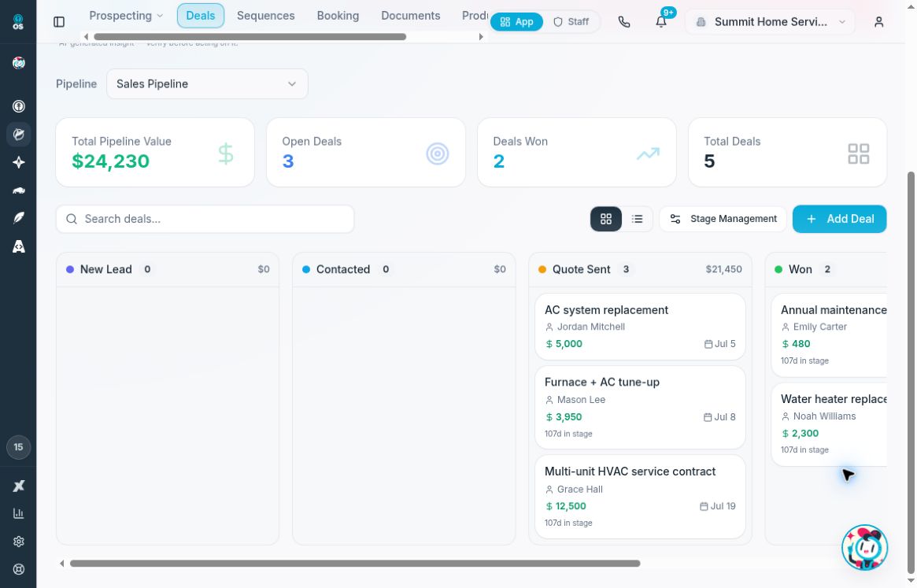
Task: Switch to board view
Action: tap(606, 219)
